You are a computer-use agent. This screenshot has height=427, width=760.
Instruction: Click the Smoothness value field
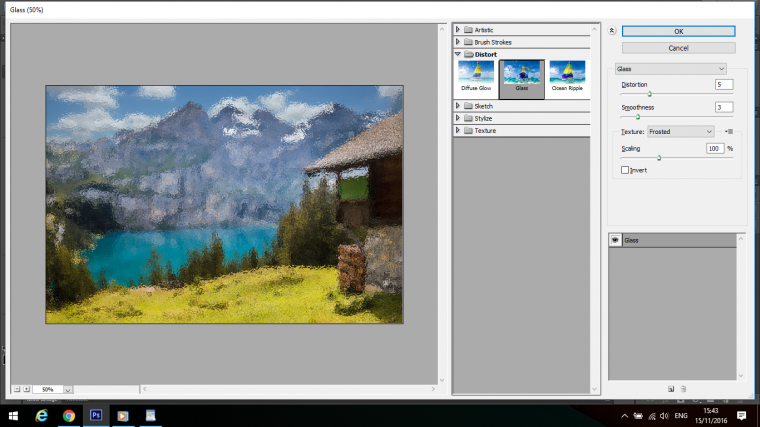click(x=724, y=107)
